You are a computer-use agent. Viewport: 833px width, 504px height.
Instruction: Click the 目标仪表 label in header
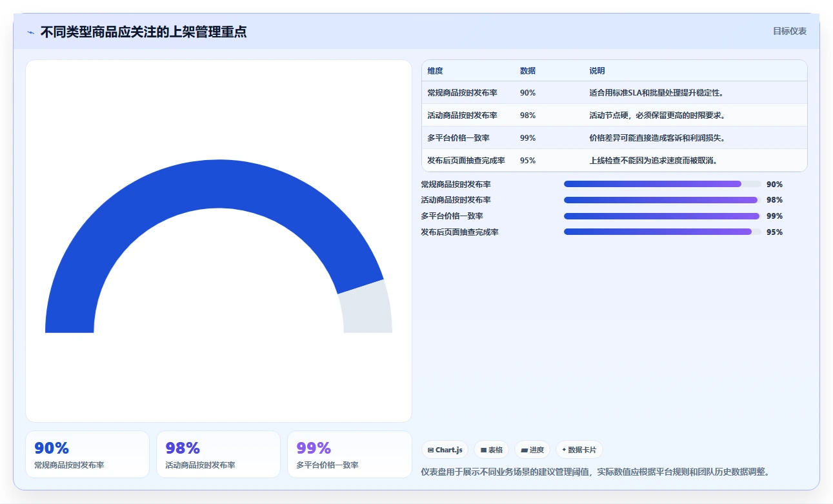pos(790,31)
